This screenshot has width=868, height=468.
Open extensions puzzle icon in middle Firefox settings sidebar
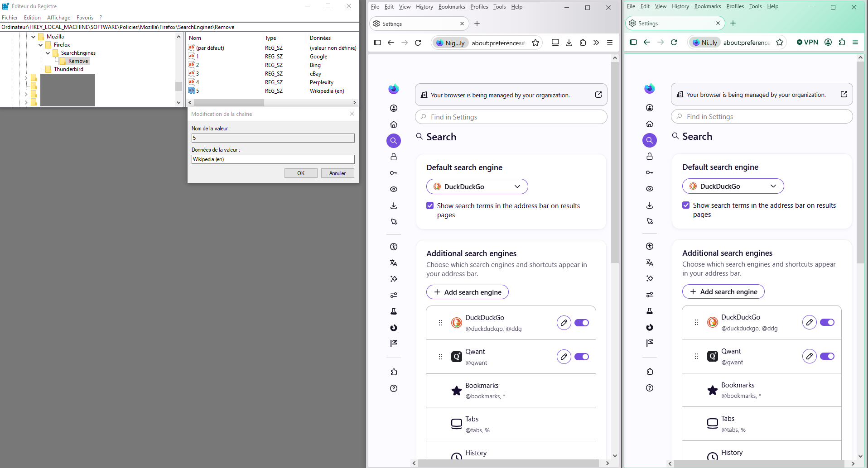pyautogui.click(x=394, y=372)
